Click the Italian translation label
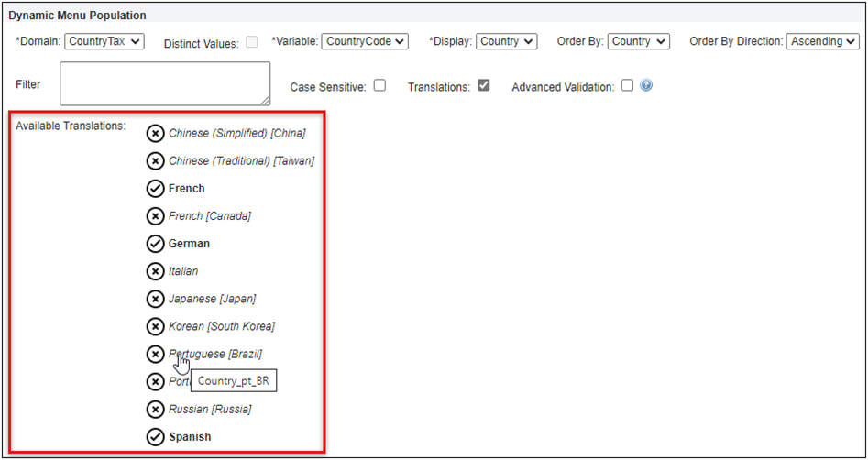 (183, 271)
